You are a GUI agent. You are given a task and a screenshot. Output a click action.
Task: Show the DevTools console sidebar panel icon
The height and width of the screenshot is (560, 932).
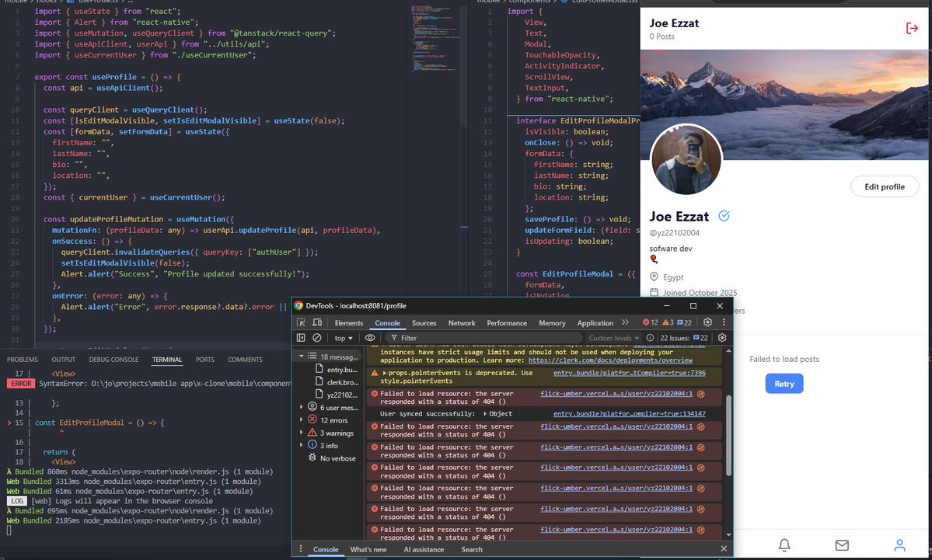pos(301,338)
